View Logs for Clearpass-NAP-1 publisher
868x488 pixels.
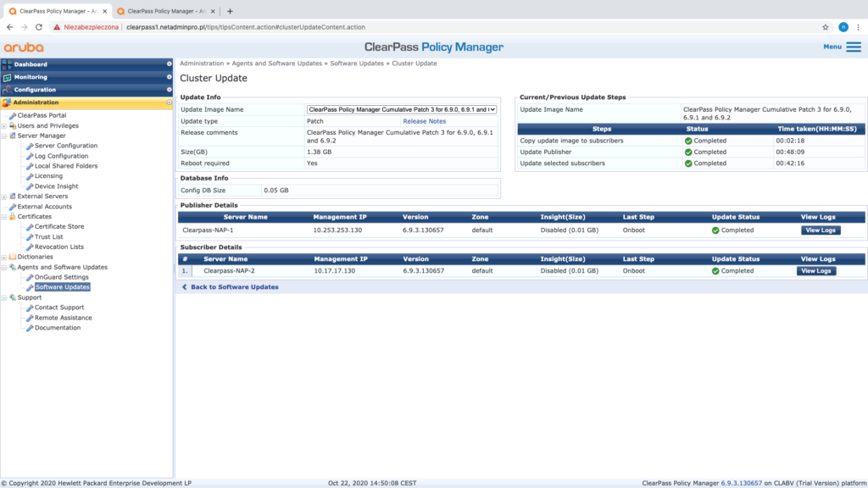(820, 230)
